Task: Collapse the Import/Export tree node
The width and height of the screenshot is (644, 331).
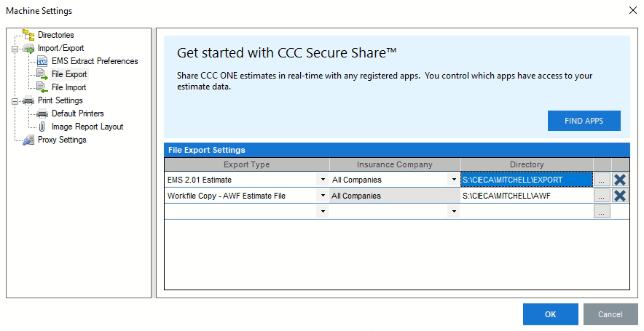Action: pyautogui.click(x=15, y=49)
